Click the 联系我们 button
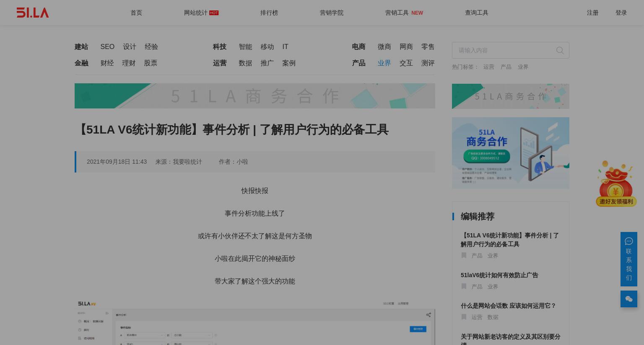This screenshot has width=644, height=345. coord(629,259)
